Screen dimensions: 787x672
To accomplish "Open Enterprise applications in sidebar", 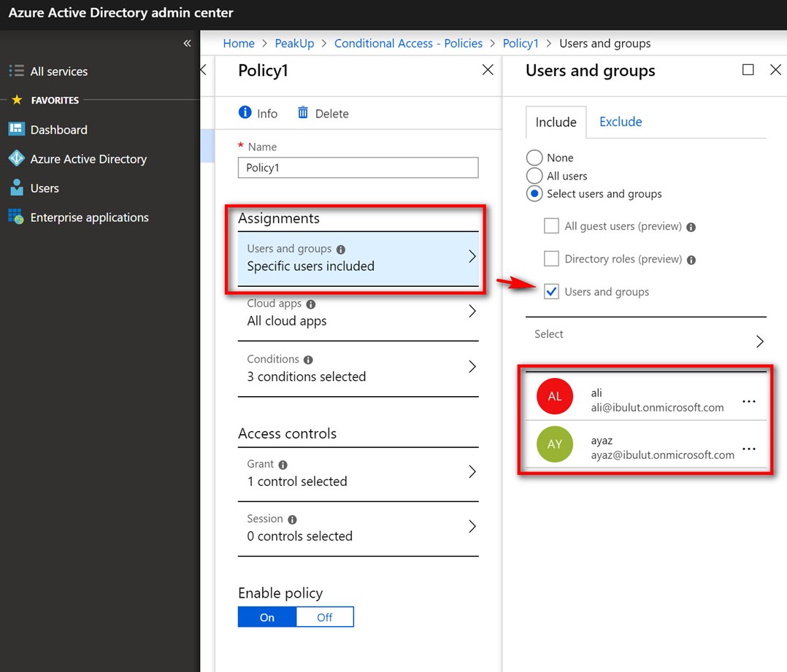I will pos(89,217).
